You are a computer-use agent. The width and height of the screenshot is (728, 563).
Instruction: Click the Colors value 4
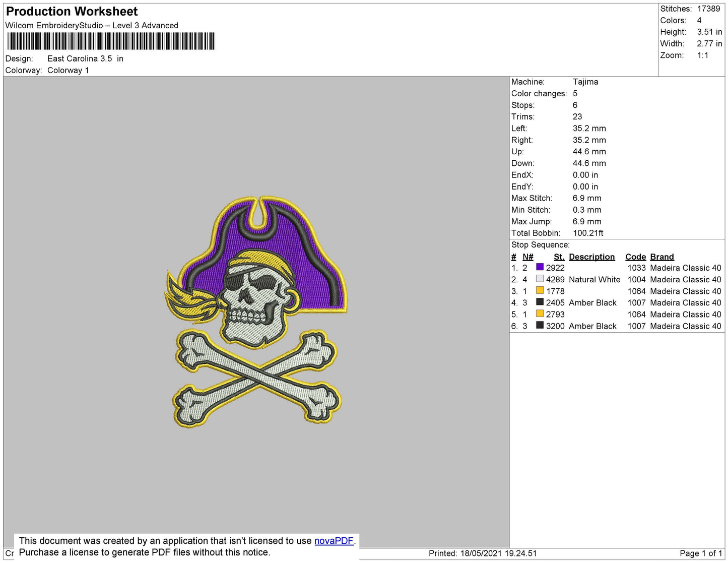[x=699, y=20]
